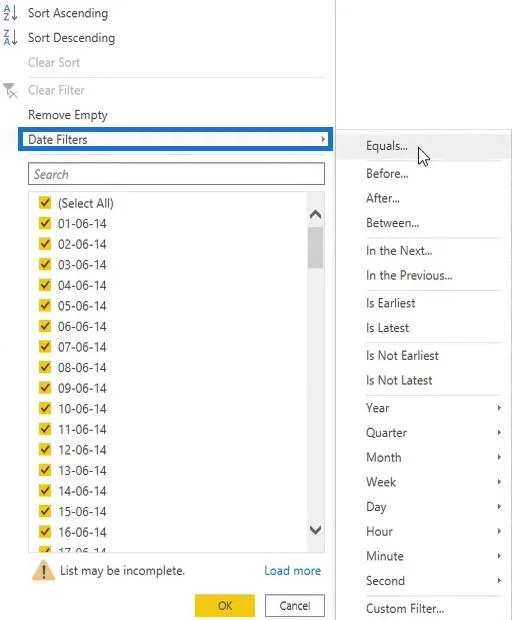
Task: Toggle the (Select All) checkbox
Action: tap(45, 203)
